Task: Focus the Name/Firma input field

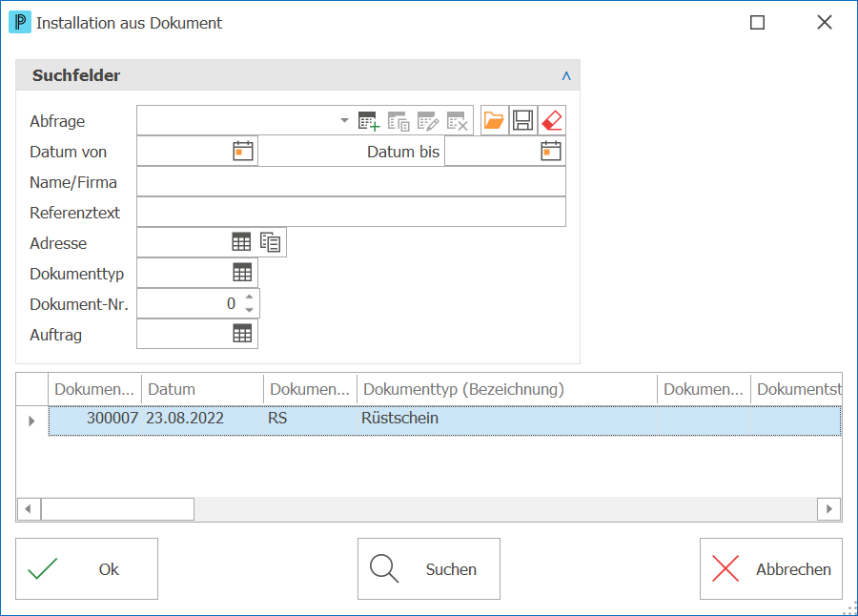Action: pyautogui.click(x=351, y=182)
